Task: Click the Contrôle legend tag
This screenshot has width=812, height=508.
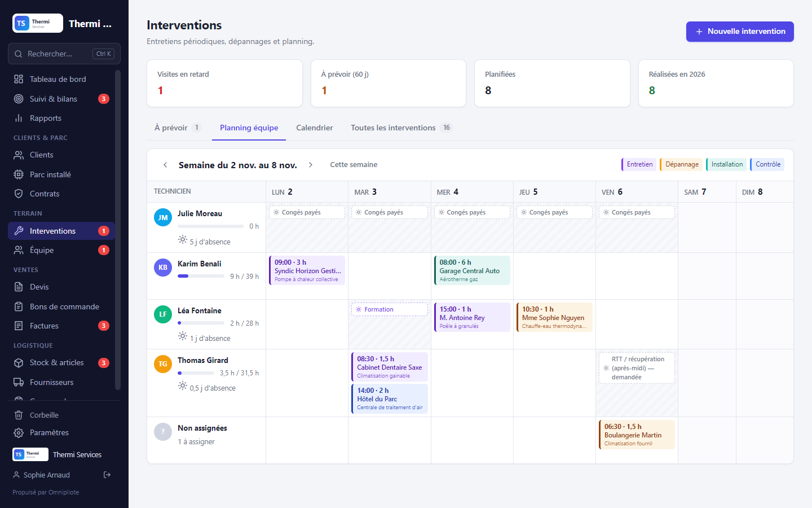Action: [768, 164]
